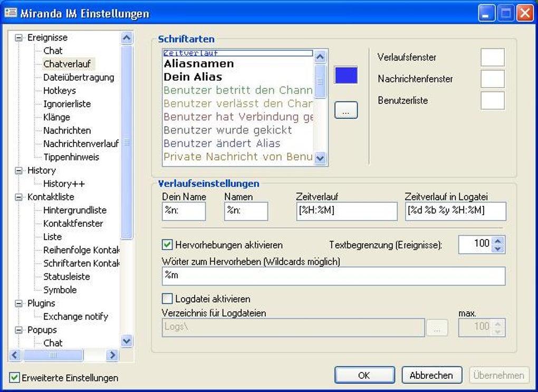The width and height of the screenshot is (538, 392).
Task: Click the font chooser ellipsis button
Action: pos(346,110)
